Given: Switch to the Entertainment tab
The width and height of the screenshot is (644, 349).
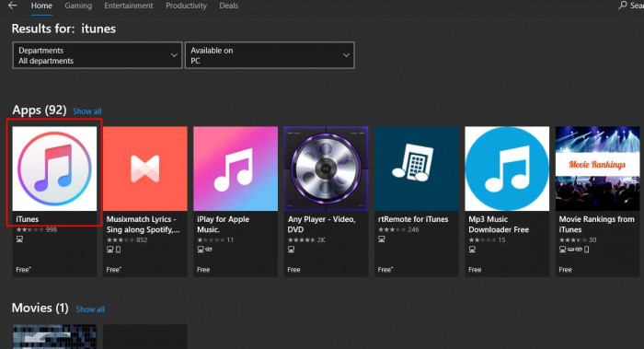Looking at the screenshot, I should click(x=129, y=6).
